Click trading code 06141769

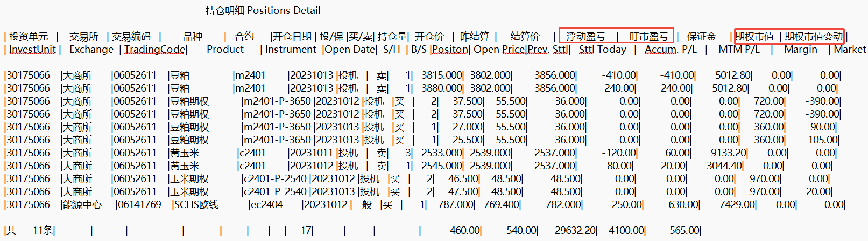pos(139,205)
